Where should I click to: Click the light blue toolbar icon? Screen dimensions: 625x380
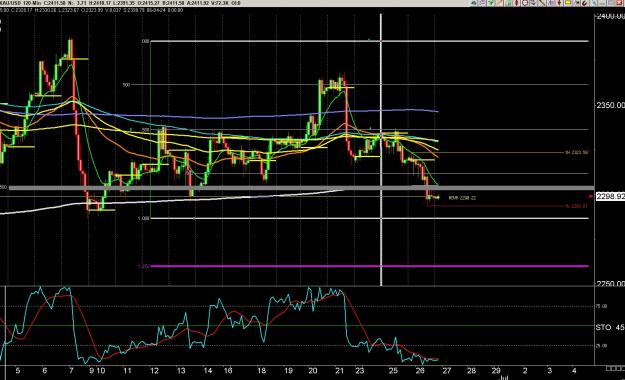(594, 3)
